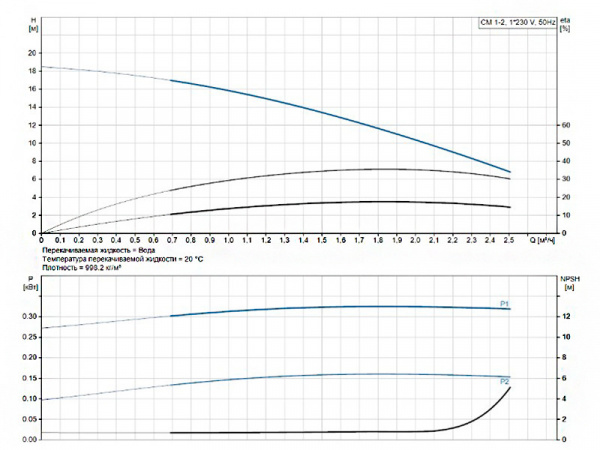
Task: Click the 1.0 tick on the flow axis
Action: point(228,241)
